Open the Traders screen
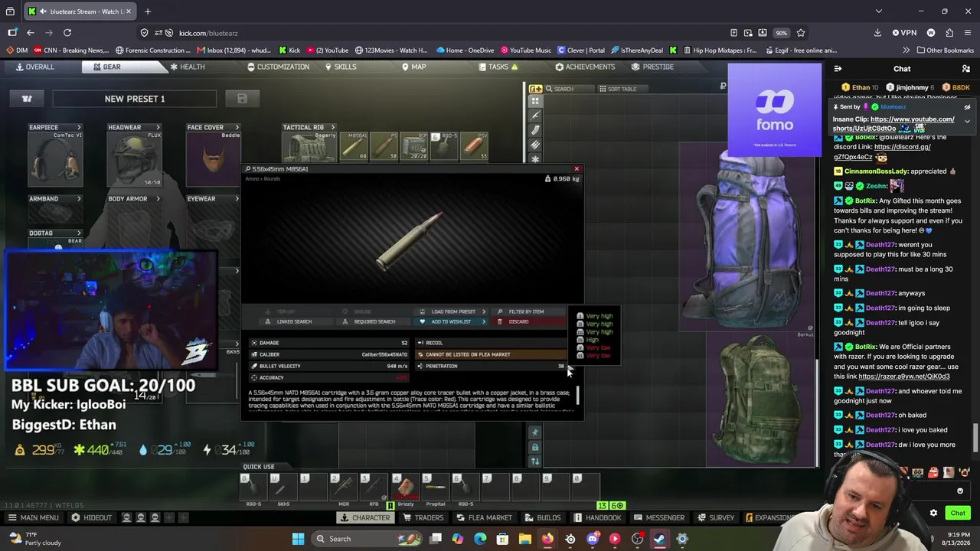 click(423, 517)
